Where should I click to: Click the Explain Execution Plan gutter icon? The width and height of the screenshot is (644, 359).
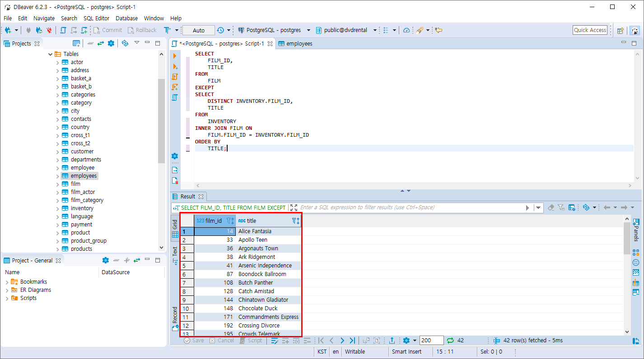tap(175, 97)
